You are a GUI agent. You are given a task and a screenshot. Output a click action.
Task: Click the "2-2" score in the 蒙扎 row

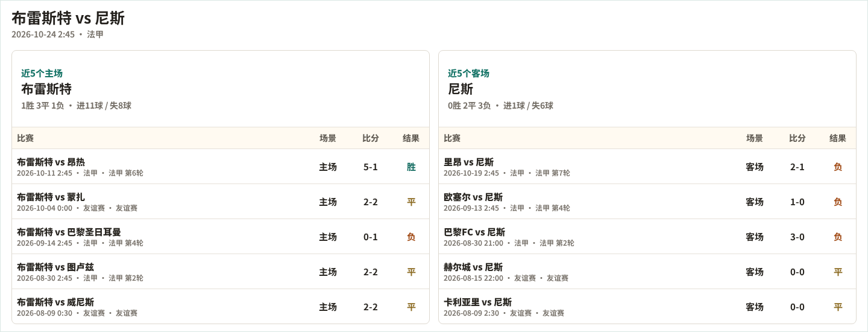coord(371,202)
